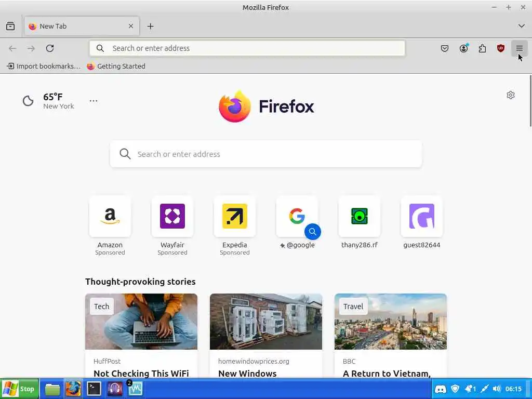Focus the central page search box
This screenshot has width=532, height=399.
click(x=266, y=154)
